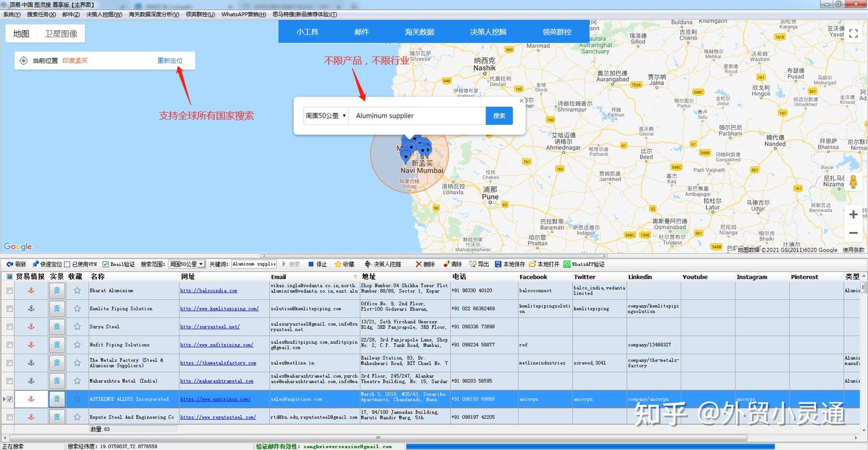
Task: Toggle the Email验证 checkbox
Action: [x=105, y=264]
